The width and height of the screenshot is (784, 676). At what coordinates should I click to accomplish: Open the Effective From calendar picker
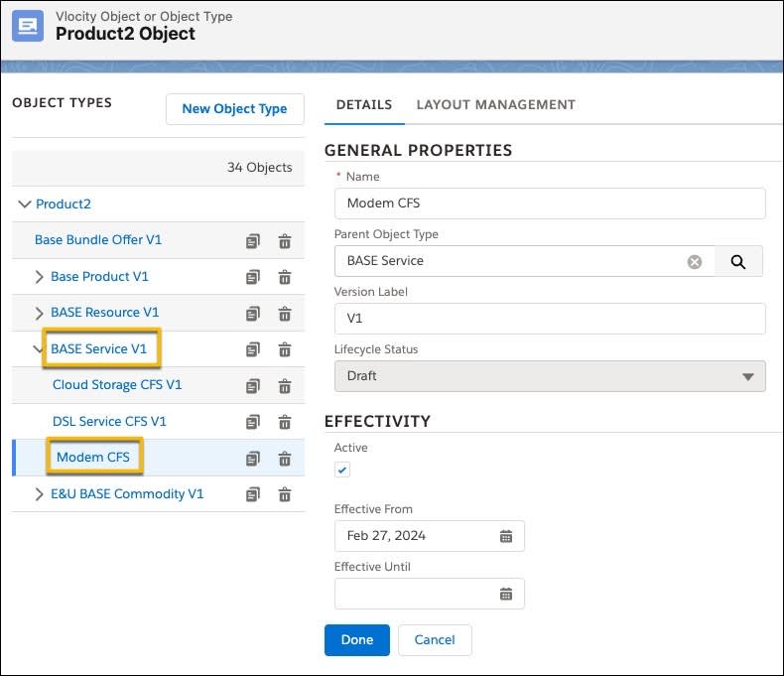506,536
